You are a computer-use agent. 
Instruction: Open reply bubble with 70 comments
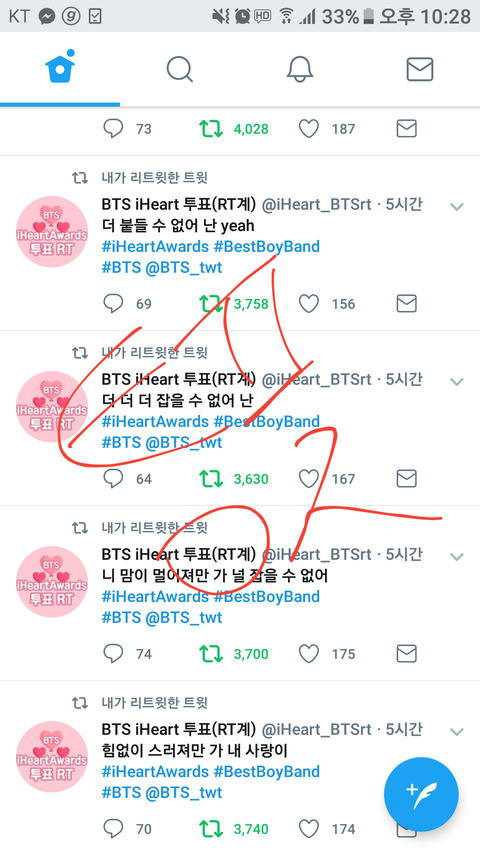[x=113, y=829]
